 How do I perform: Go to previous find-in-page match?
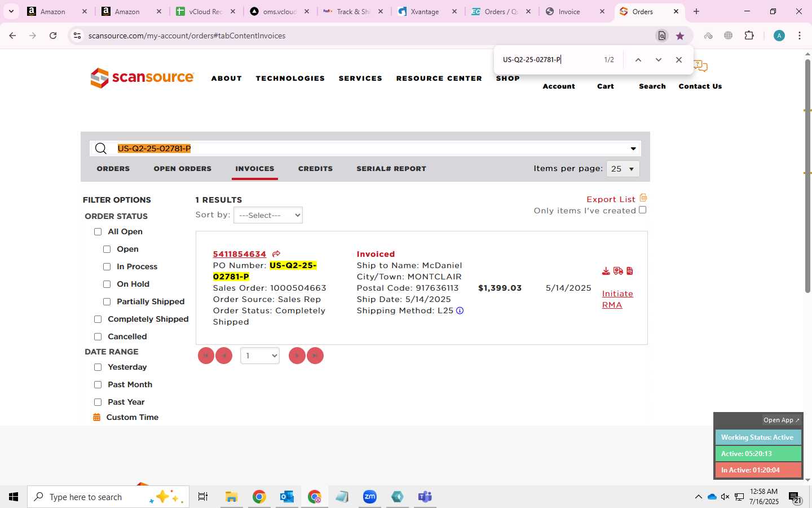(638, 60)
